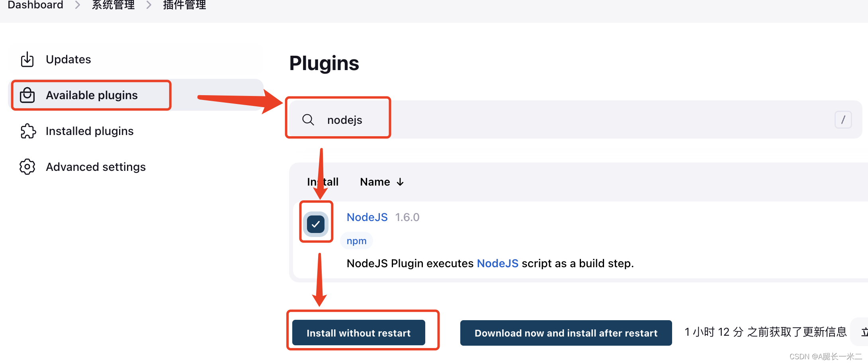Click the slash keyboard shortcut hint icon
This screenshot has width=868, height=364.
(843, 119)
